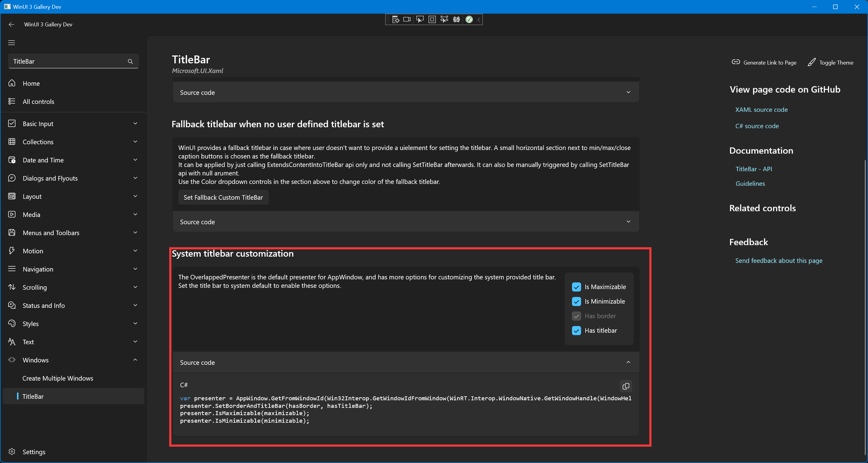Click the Dialogs and Flyouts chat icon
The height and width of the screenshot is (463, 868).
12,178
